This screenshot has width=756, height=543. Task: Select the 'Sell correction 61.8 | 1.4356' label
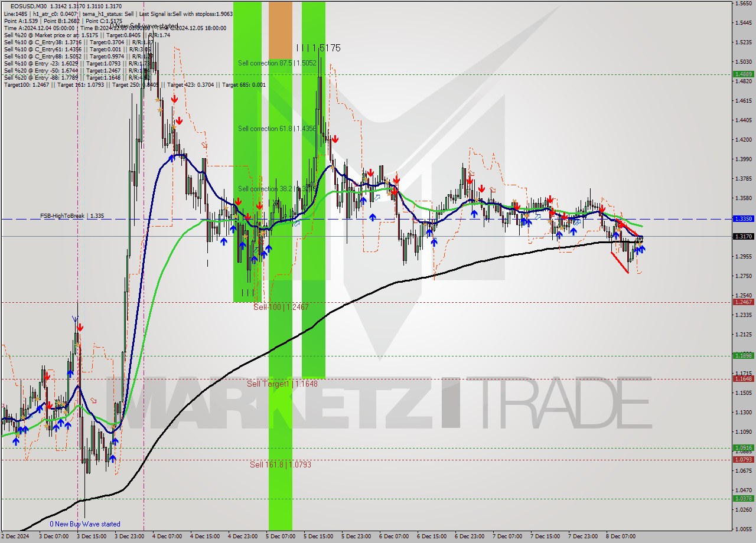click(277, 129)
